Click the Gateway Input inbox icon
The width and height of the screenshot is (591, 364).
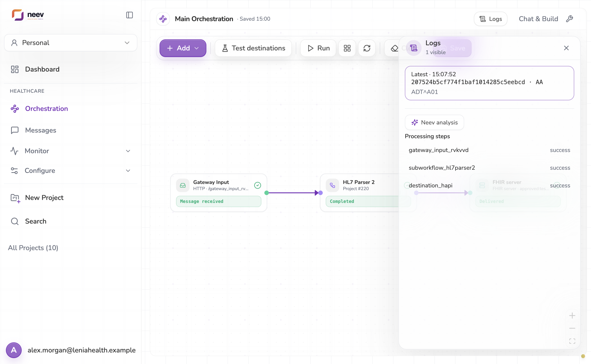(183, 185)
